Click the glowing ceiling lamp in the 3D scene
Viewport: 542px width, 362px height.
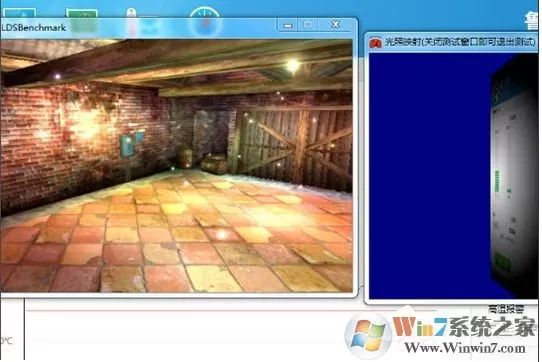(293, 65)
